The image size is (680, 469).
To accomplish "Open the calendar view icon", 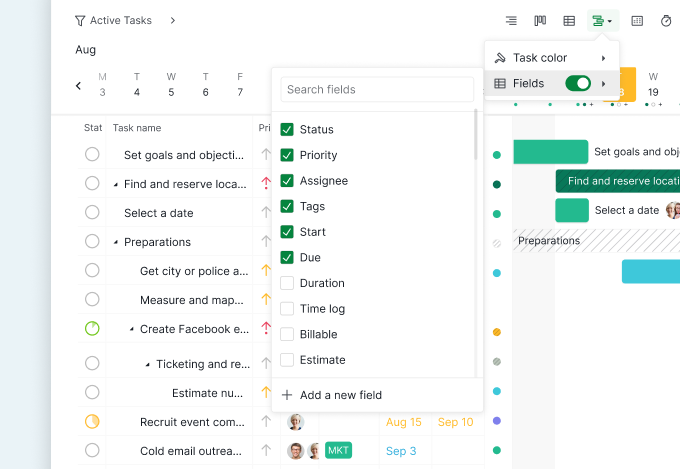I will [637, 21].
